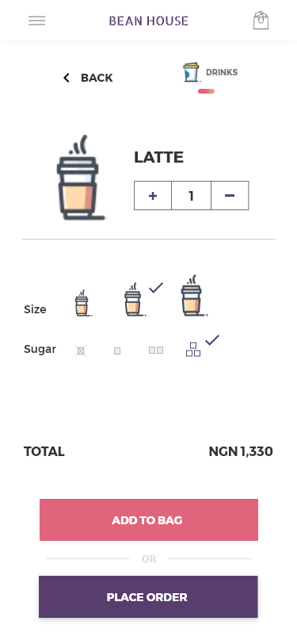The image size is (297, 644).
Task: Click the Add to Bag button
Action: (x=149, y=520)
